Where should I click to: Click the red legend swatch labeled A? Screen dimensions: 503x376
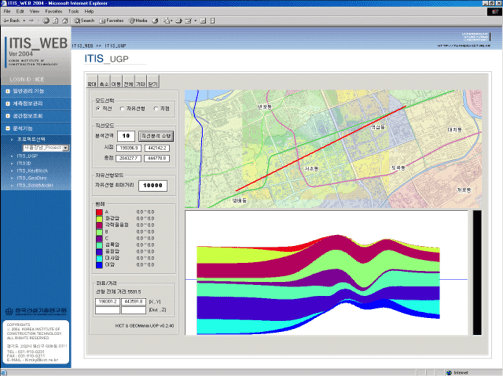click(x=99, y=212)
